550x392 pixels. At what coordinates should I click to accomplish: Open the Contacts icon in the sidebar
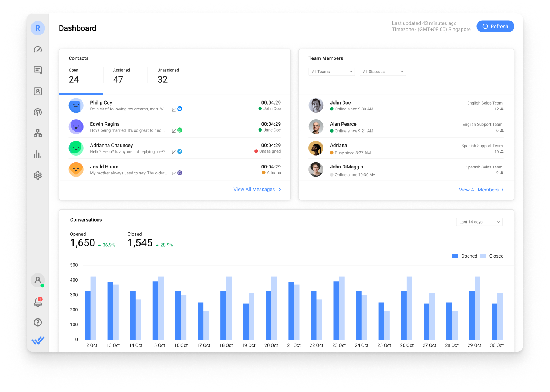[x=38, y=91]
